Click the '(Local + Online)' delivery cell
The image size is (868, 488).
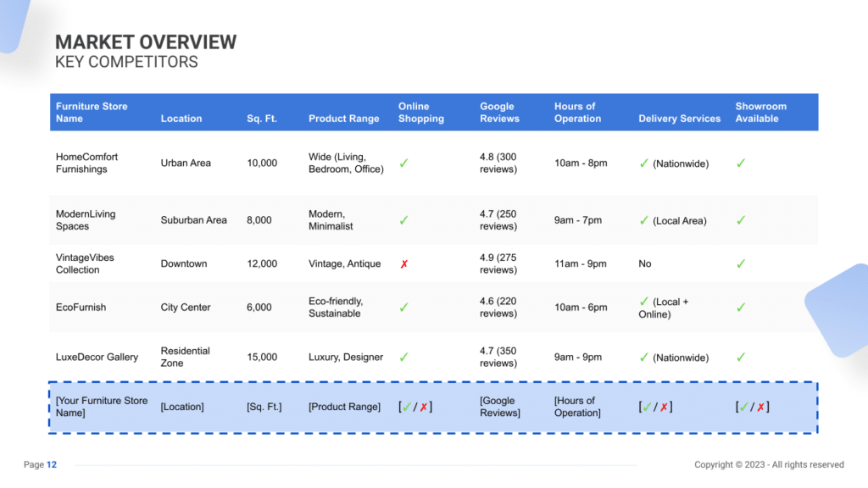point(664,308)
